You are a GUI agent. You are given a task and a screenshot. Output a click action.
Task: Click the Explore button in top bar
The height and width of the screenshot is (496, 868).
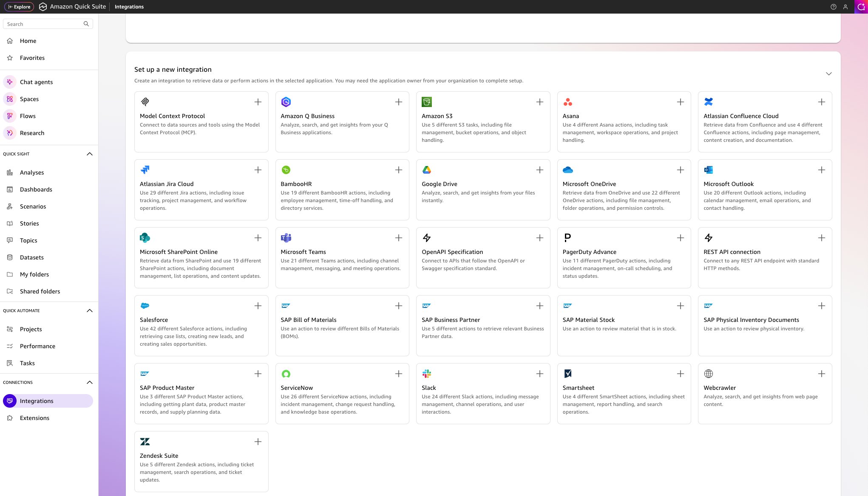(x=19, y=7)
